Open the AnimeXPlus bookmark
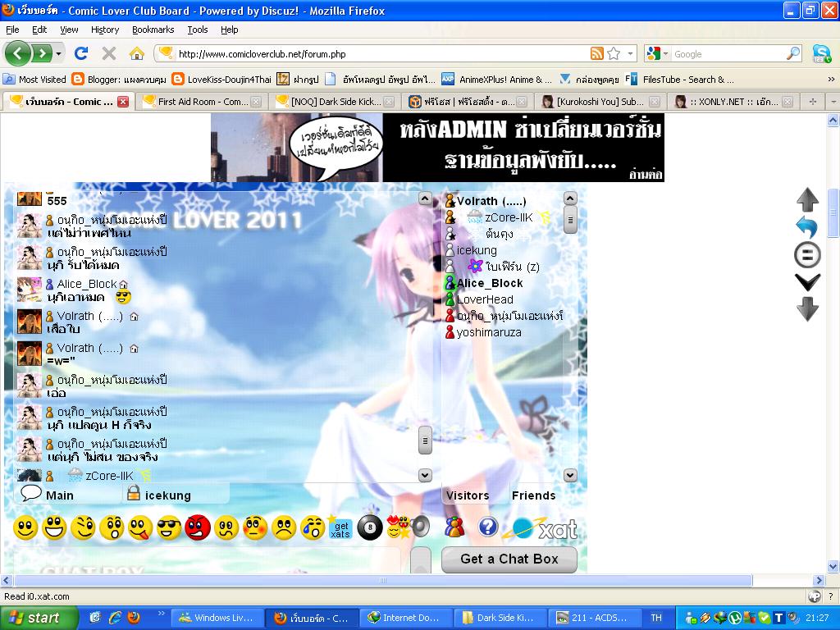Image resolution: width=840 pixels, height=630 pixels. pos(496,80)
